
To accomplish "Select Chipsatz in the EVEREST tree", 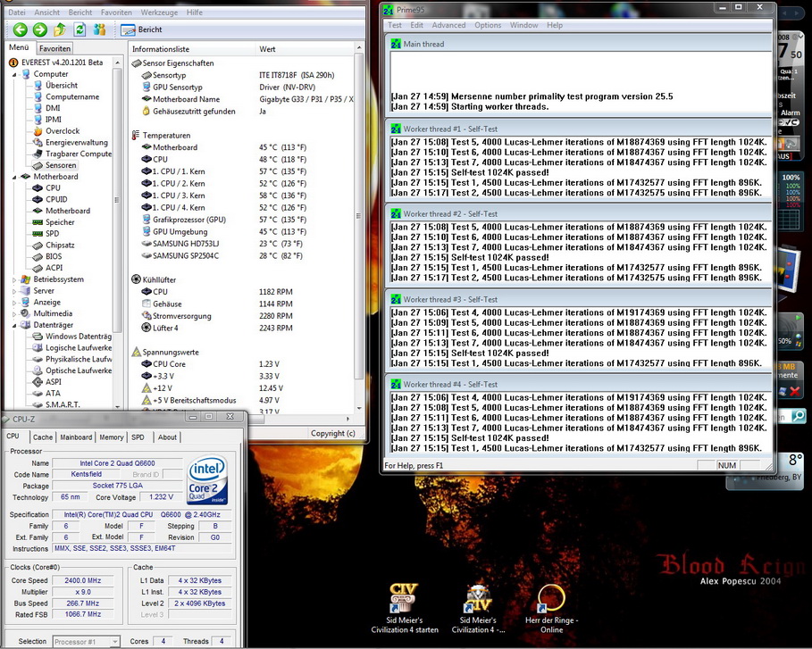I will coord(60,245).
